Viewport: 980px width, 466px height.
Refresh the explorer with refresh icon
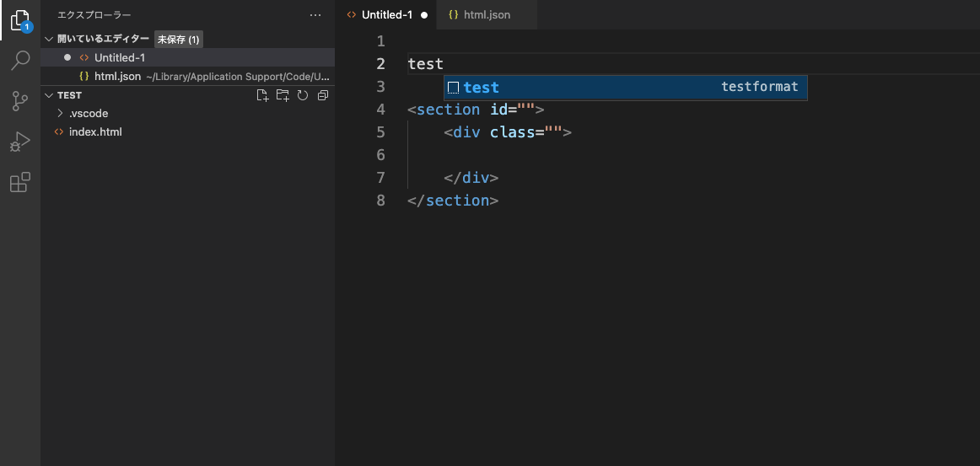click(x=303, y=95)
